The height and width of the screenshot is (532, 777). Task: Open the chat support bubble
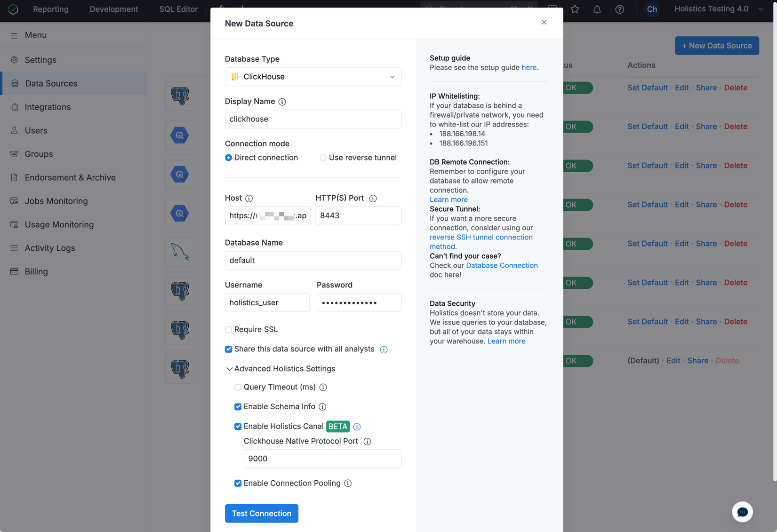pos(742,512)
